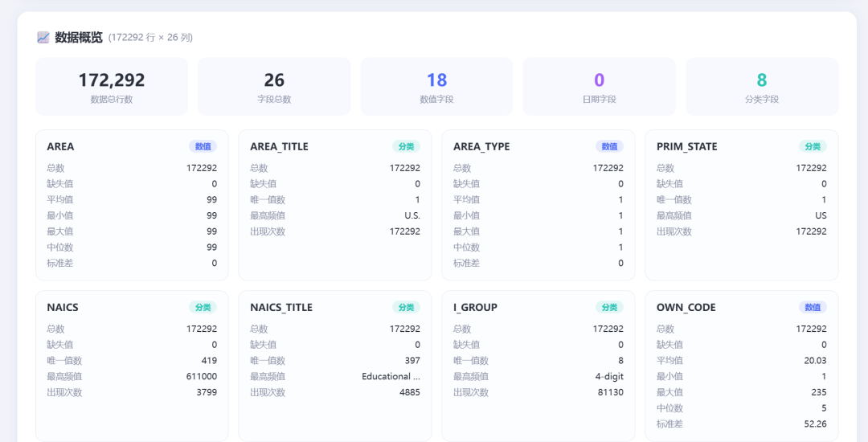Click the 52.26 standard deviation in OWN_CODE
Screen dimensions: 868x442
(x=817, y=424)
